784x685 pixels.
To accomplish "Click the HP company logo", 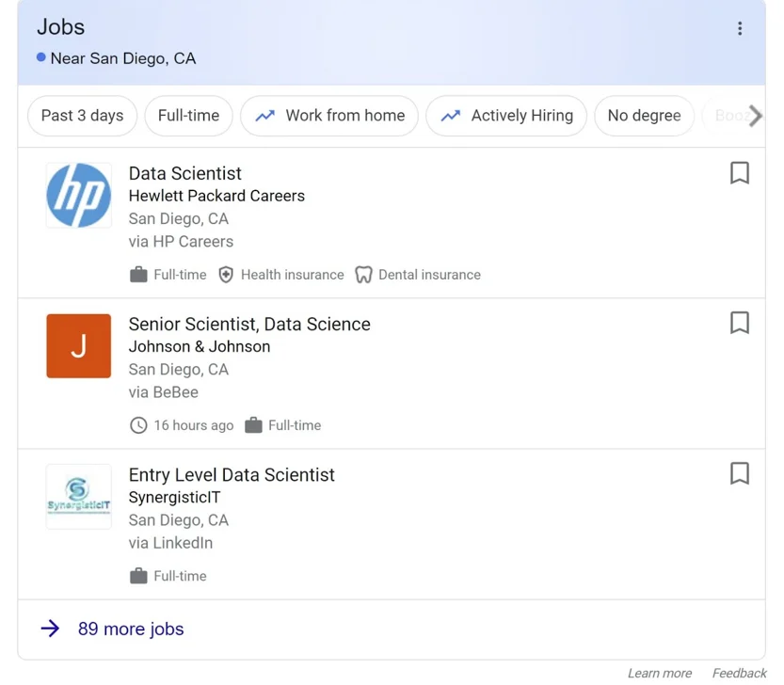I will coord(78,195).
